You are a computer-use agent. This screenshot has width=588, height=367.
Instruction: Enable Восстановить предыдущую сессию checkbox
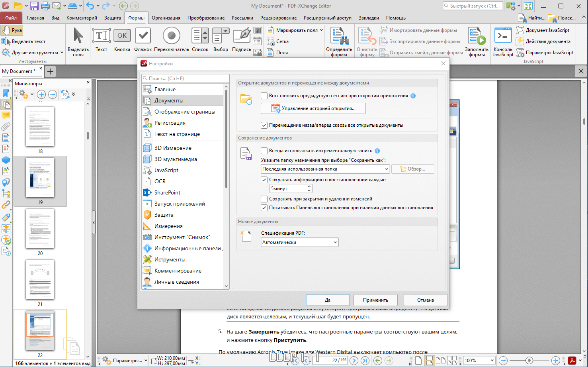(x=264, y=96)
